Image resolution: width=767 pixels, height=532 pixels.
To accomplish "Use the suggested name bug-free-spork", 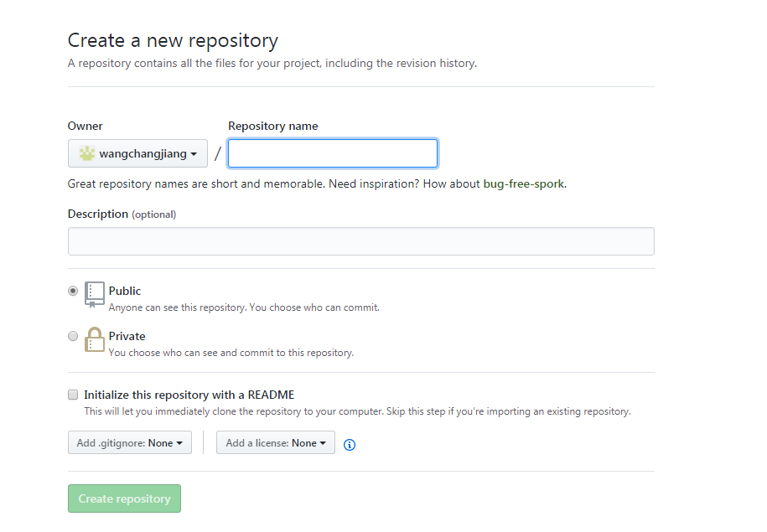I will [x=523, y=183].
